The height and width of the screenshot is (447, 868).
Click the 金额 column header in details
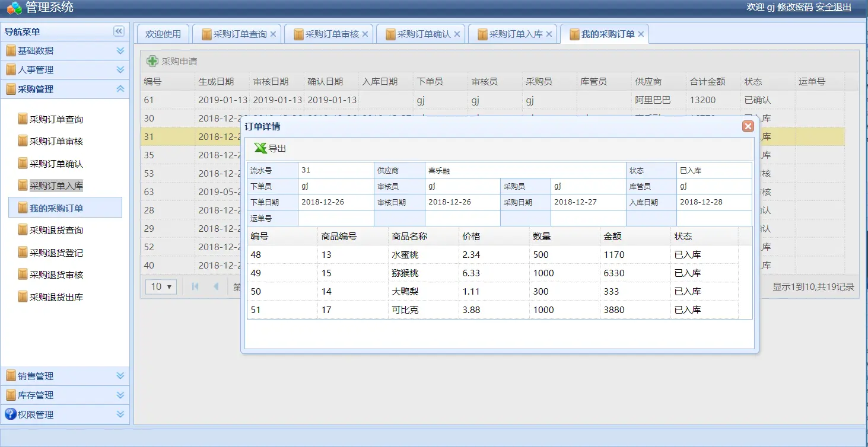click(635, 236)
